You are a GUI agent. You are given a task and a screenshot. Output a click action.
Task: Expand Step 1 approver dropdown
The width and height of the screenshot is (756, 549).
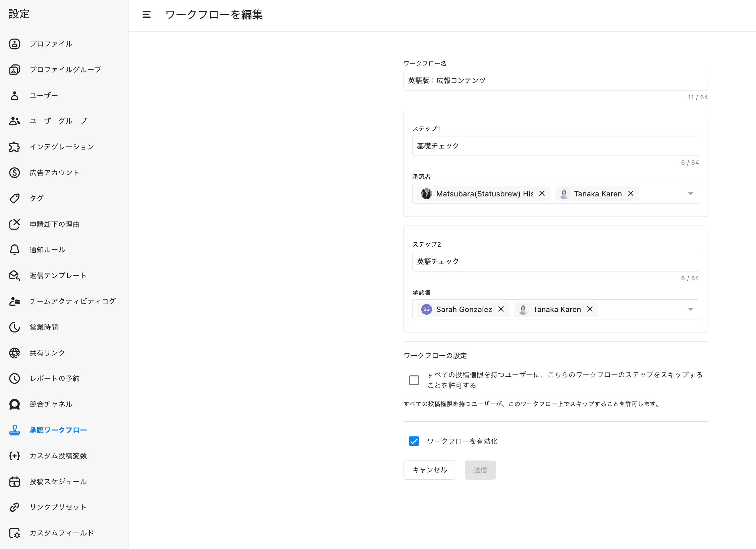pyautogui.click(x=690, y=194)
